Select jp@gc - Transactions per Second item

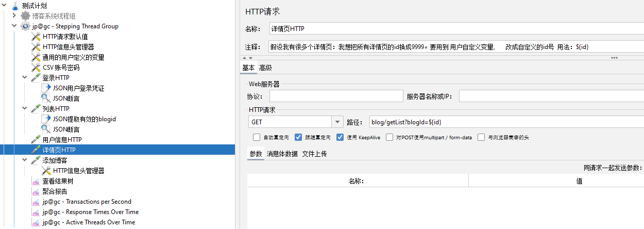coord(87,202)
